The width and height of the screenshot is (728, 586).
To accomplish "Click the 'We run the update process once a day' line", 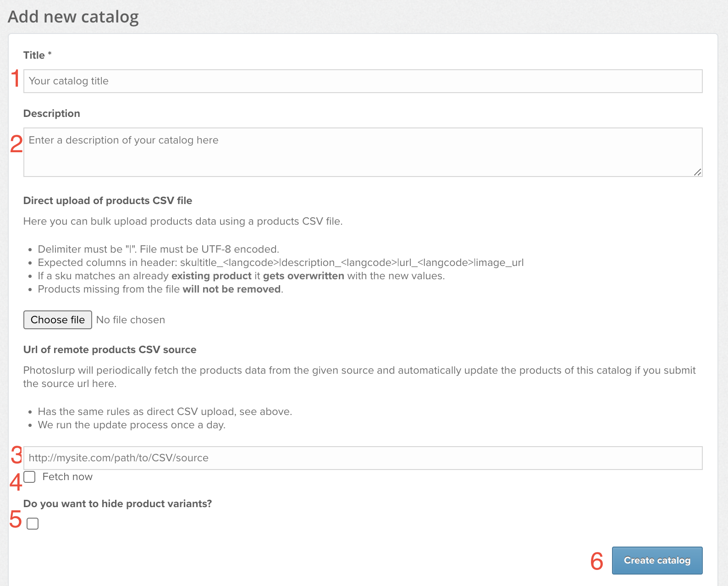I will pyautogui.click(x=132, y=425).
